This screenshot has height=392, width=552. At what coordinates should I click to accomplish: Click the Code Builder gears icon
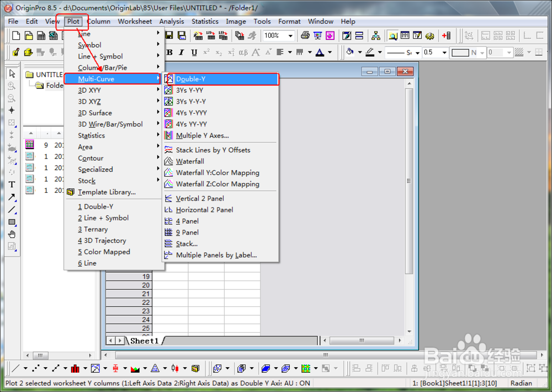tap(429, 35)
